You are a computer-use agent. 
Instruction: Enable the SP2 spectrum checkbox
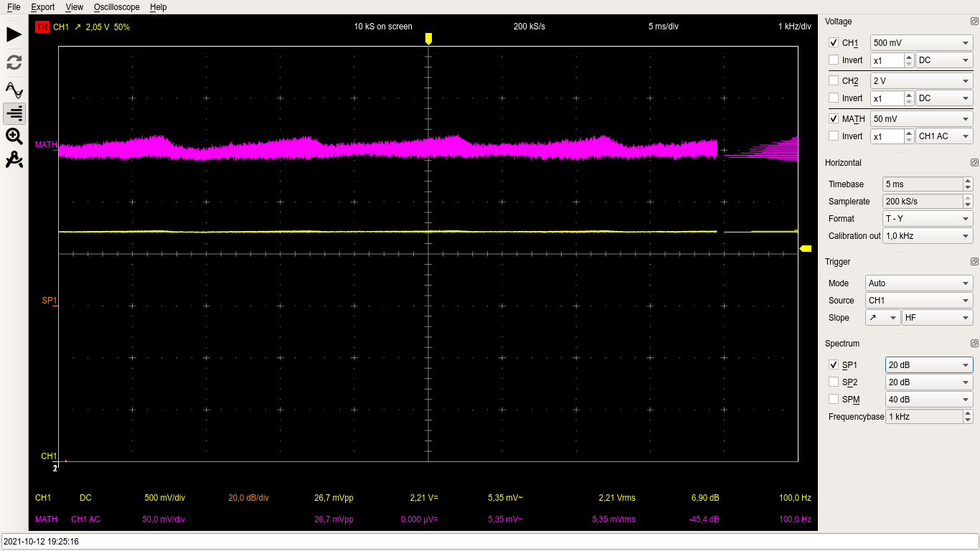(833, 382)
